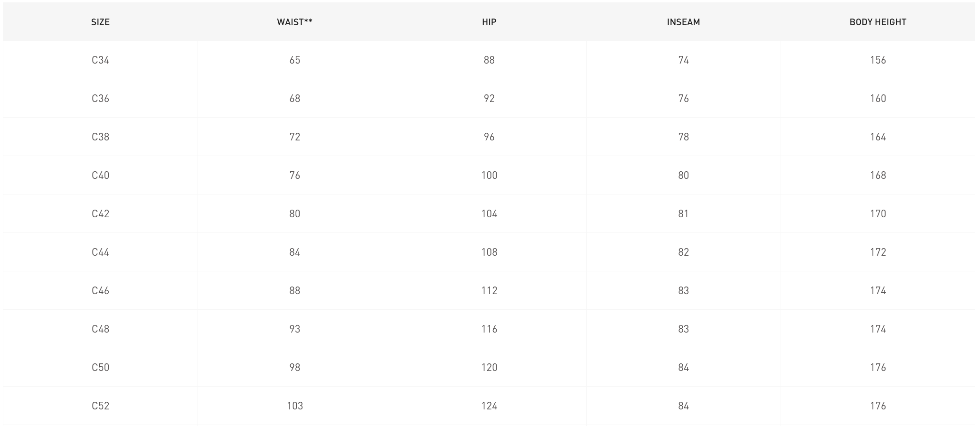Select the BODY HEIGHT column header
Image resolution: width=980 pixels, height=426 pixels.
(878, 22)
